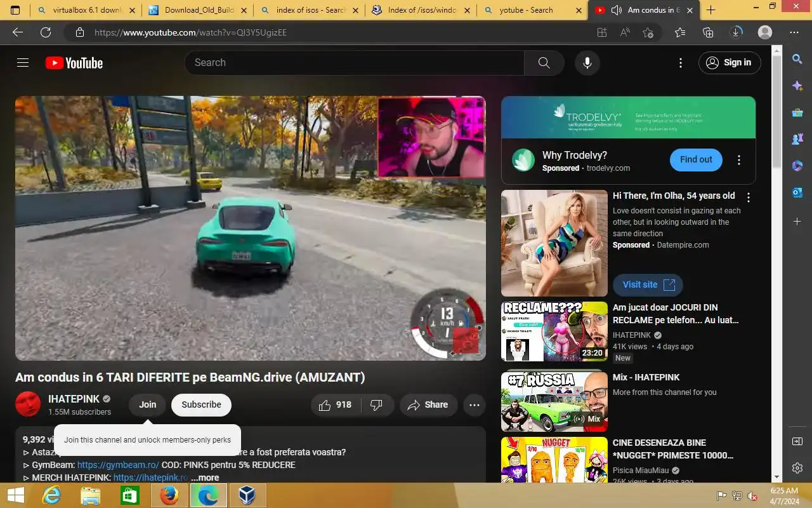Open File Explorer from taskbar
Image resolution: width=812 pixels, height=508 pixels.
(x=91, y=495)
